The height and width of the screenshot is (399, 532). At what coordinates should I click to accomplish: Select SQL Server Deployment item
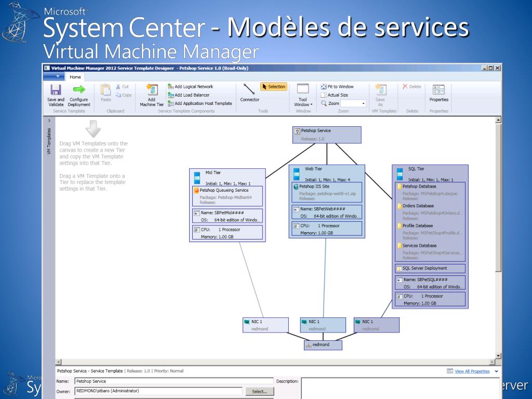(x=430, y=269)
